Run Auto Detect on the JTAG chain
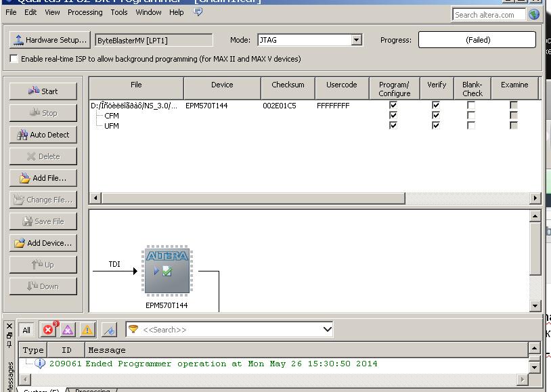The image size is (551, 392). pos(43,135)
